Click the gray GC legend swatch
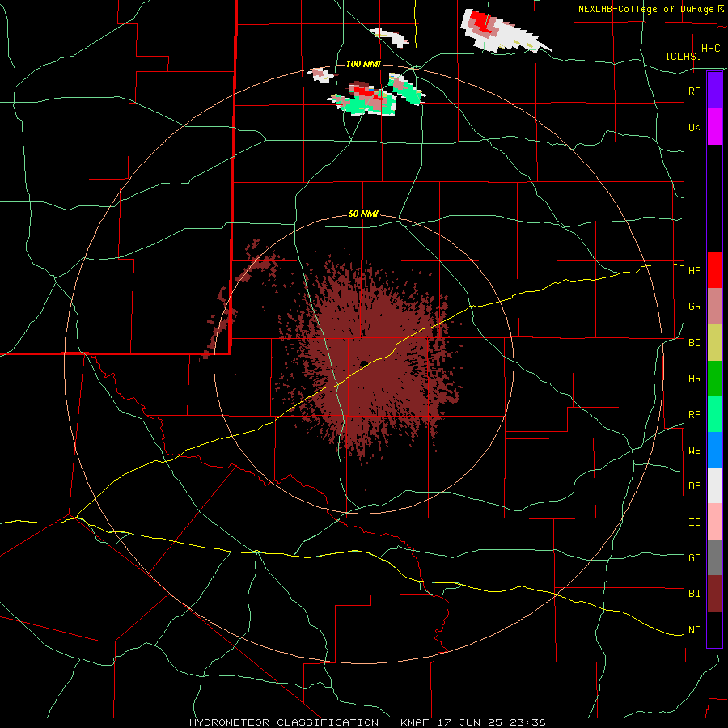 click(714, 557)
